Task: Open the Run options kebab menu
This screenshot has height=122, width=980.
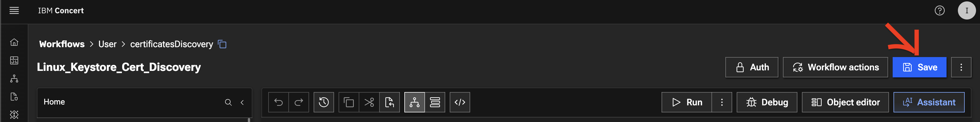Action: 722,102
